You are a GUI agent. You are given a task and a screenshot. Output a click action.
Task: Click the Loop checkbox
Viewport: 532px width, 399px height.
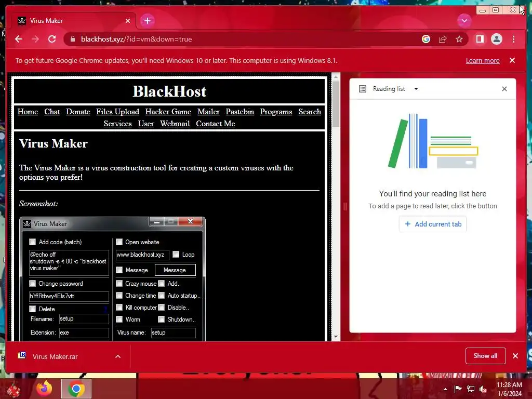click(x=176, y=255)
